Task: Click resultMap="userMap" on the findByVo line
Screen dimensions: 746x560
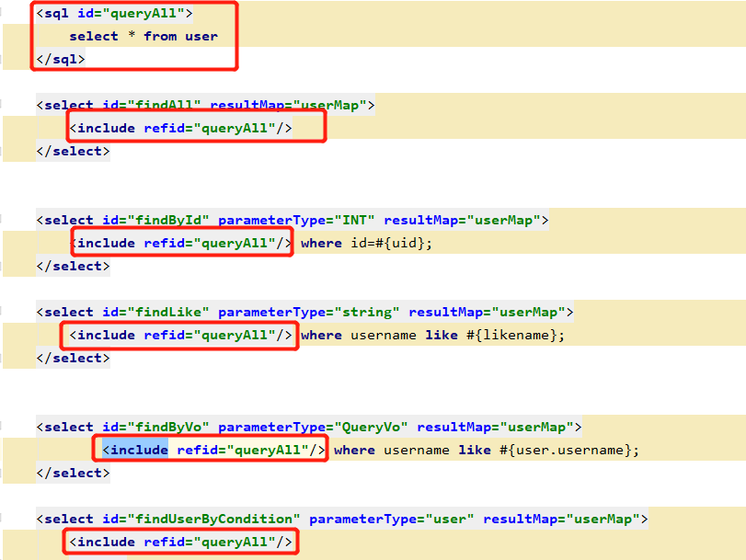Action: (495, 427)
